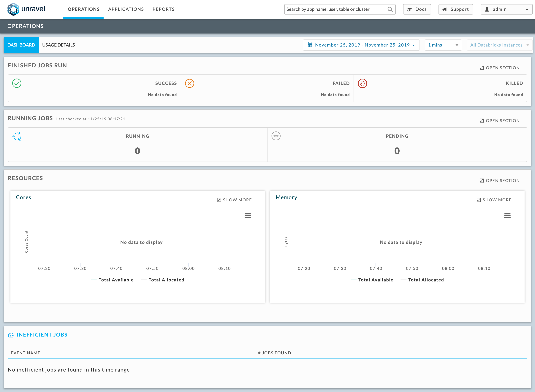
Task: Open Section for Finished Jobs Run
Action: click(500, 68)
